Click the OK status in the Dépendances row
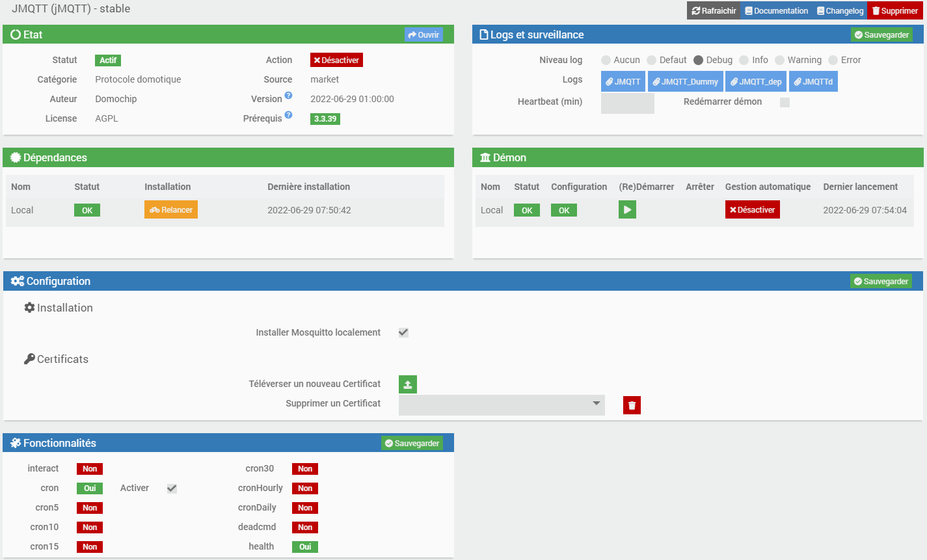The width and height of the screenshot is (927, 560). coord(87,210)
